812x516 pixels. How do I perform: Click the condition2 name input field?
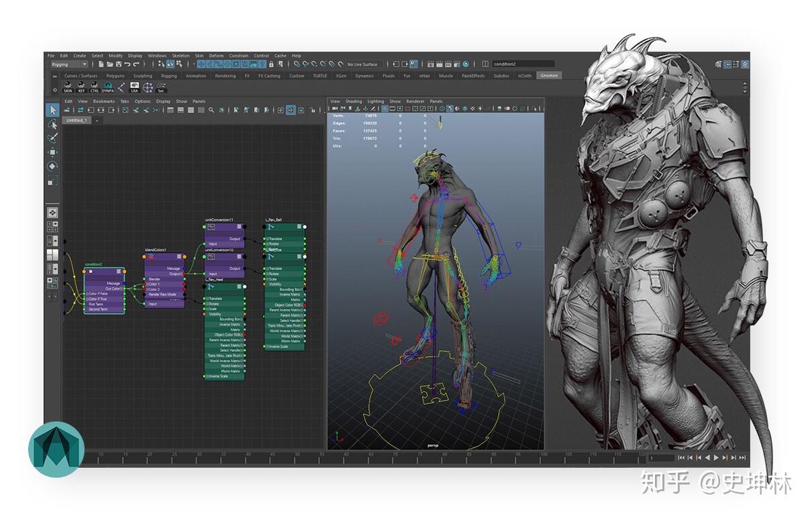click(x=523, y=64)
